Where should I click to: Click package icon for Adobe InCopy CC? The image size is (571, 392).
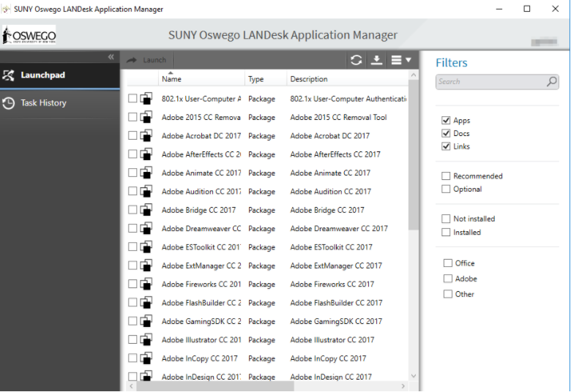[x=146, y=358]
